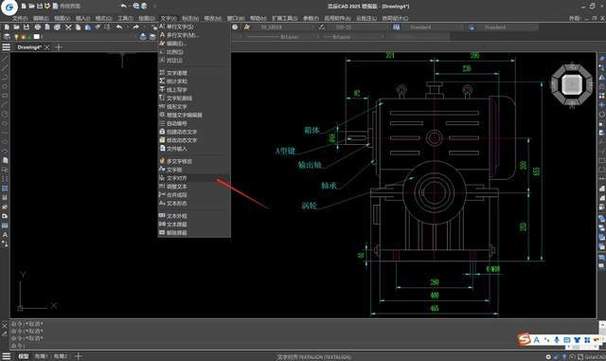Click Redo icon in standard toolbar
Image resolution: width=606 pixels, height=361 pixels.
pos(136,27)
